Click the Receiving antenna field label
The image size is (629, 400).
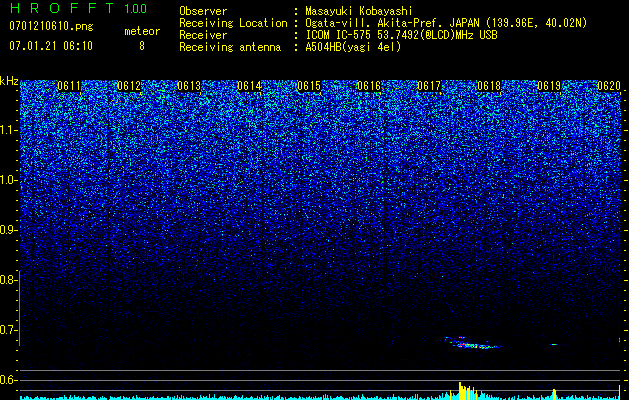pyautogui.click(x=230, y=47)
